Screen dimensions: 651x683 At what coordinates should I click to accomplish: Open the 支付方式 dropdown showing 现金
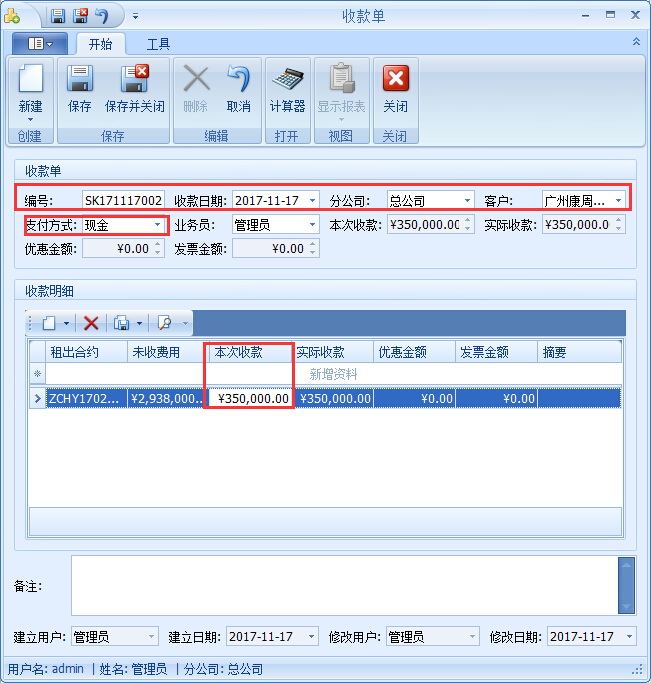[157, 225]
